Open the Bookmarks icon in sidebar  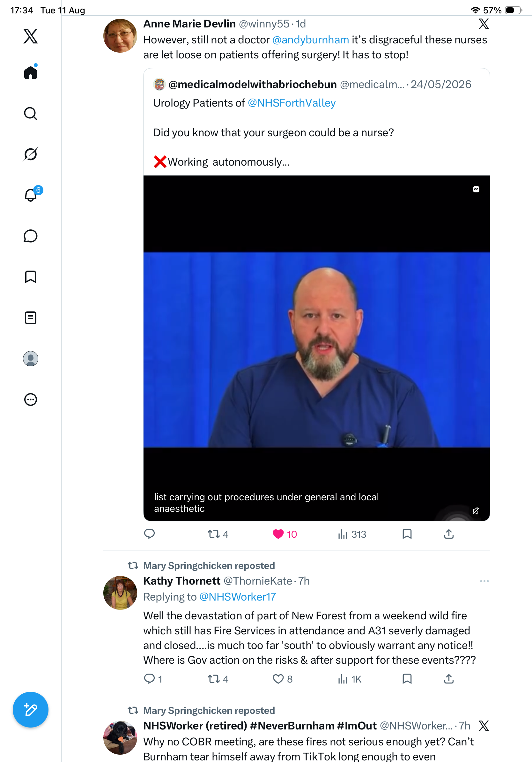[x=31, y=277]
